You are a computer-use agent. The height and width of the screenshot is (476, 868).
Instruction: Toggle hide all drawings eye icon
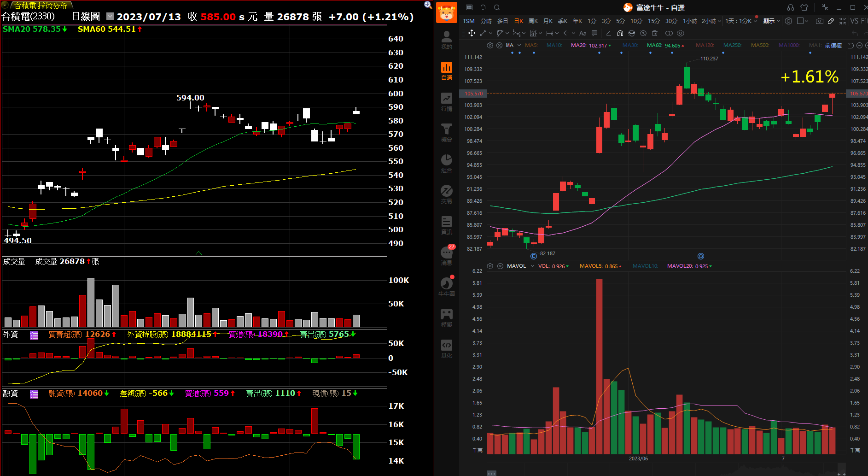point(643,33)
